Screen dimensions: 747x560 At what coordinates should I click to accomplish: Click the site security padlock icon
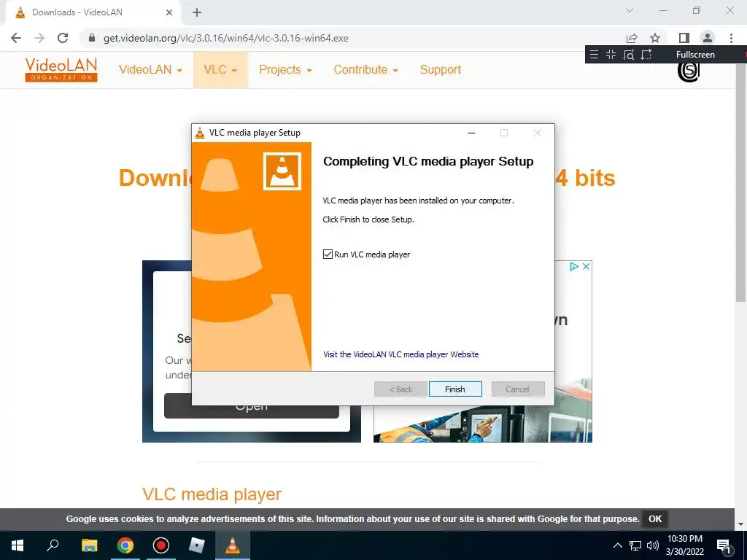92,38
